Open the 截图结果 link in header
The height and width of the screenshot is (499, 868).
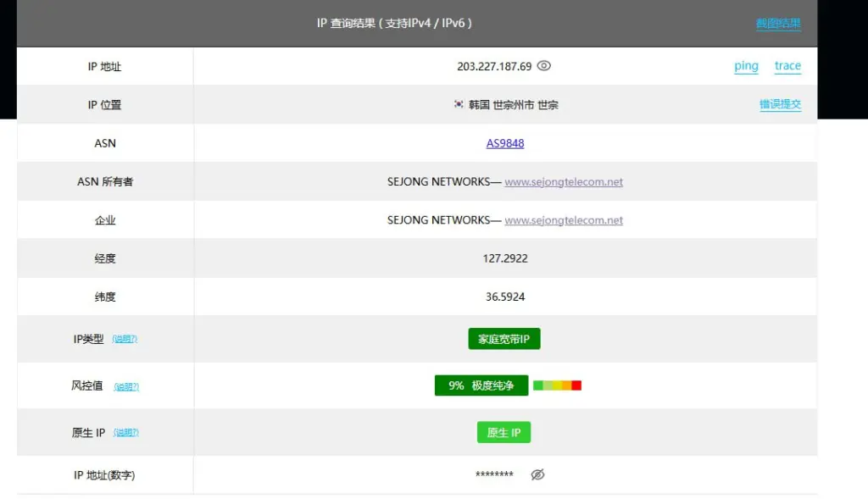click(778, 24)
